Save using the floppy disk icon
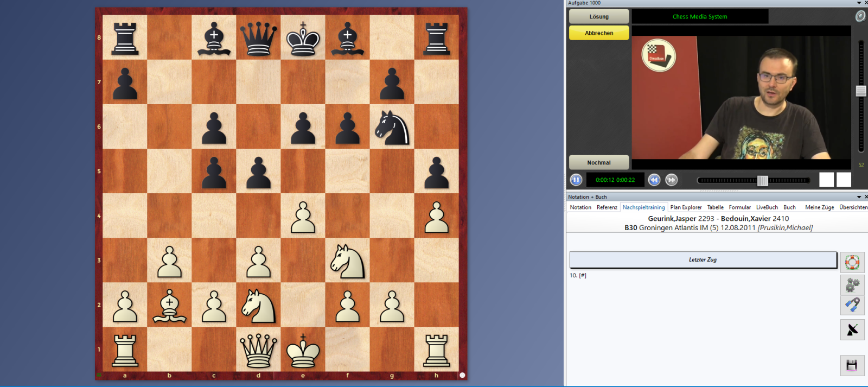 click(x=852, y=365)
